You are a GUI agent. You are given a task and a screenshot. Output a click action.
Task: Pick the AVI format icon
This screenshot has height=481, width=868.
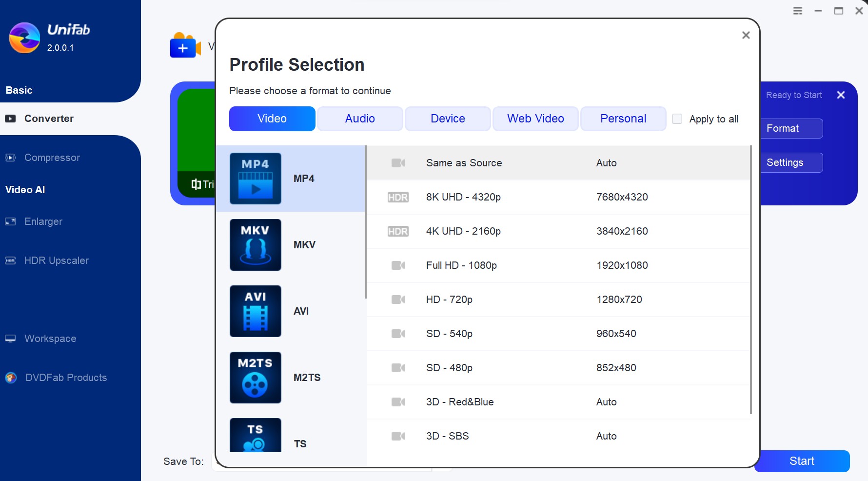[x=255, y=311]
